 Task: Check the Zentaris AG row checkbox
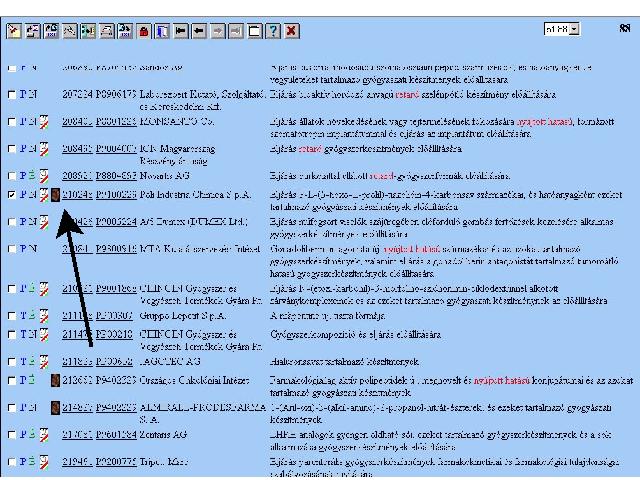coord(12,435)
